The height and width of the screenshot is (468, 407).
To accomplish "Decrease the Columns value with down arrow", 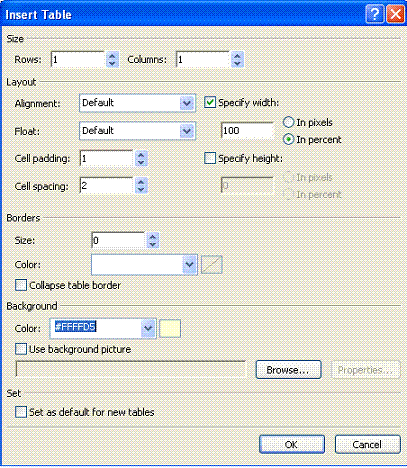I will tap(237, 63).
